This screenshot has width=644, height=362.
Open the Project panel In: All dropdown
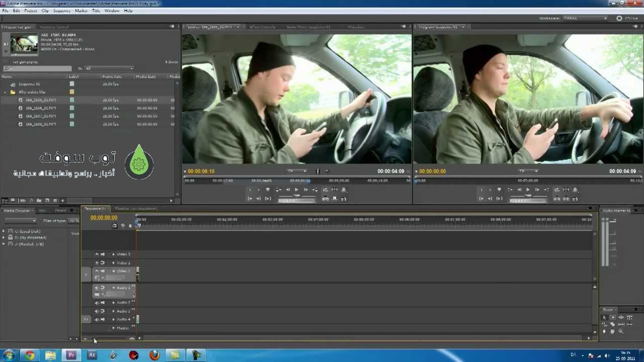[x=109, y=68]
